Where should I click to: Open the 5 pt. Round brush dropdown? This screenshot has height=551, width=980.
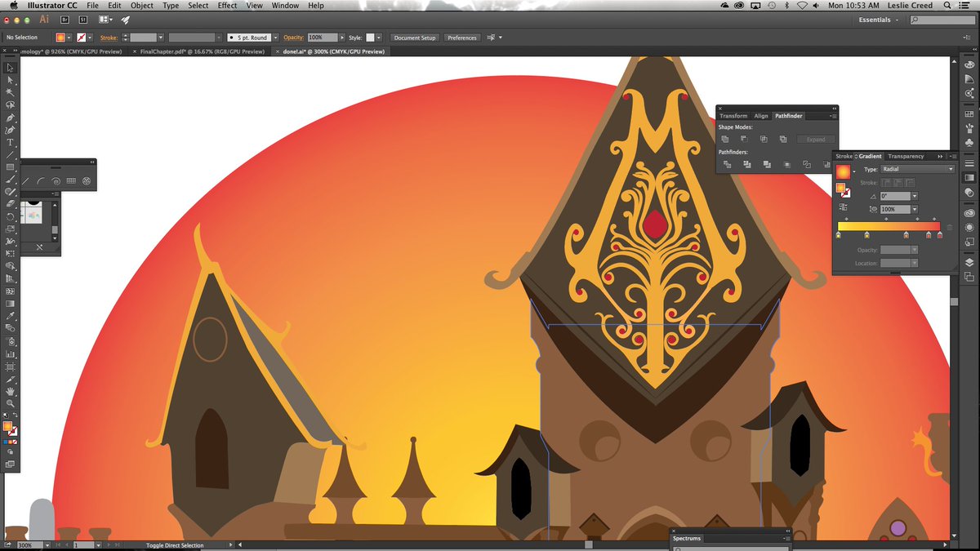pos(275,38)
